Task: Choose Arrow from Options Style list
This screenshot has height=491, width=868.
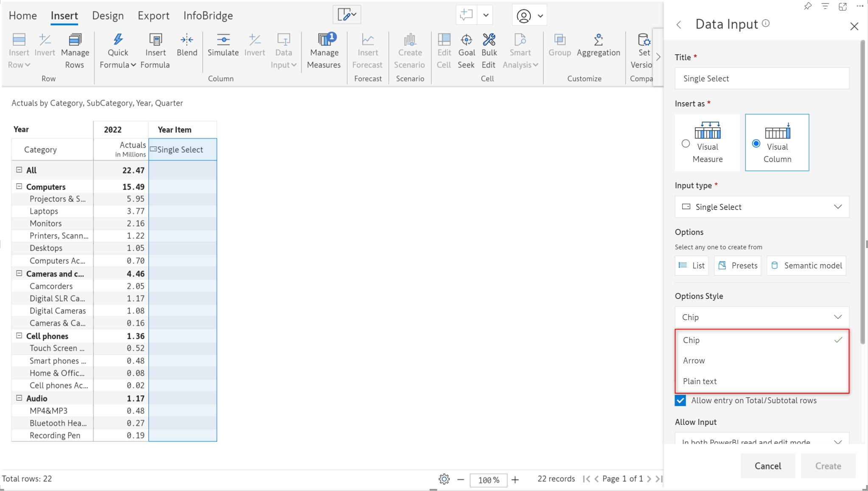Action: (x=694, y=361)
